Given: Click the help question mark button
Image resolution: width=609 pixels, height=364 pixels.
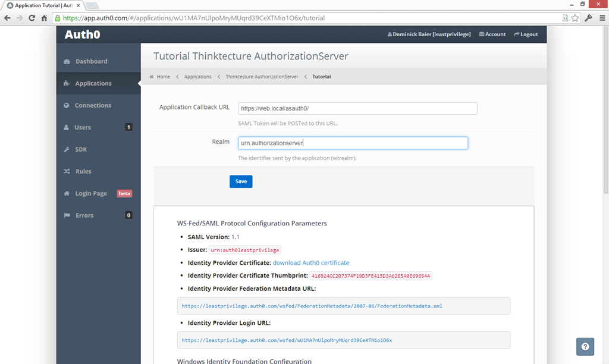Looking at the screenshot, I should (585, 346).
